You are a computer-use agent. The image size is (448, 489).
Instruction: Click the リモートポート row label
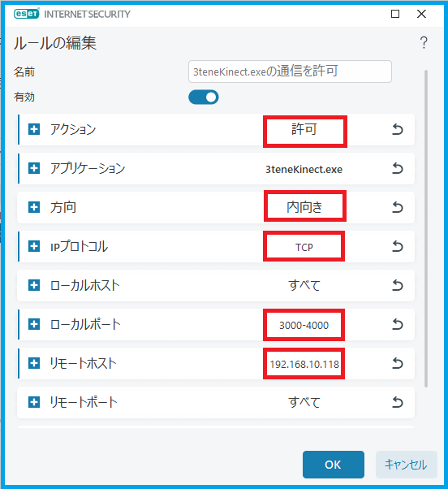[x=84, y=402]
